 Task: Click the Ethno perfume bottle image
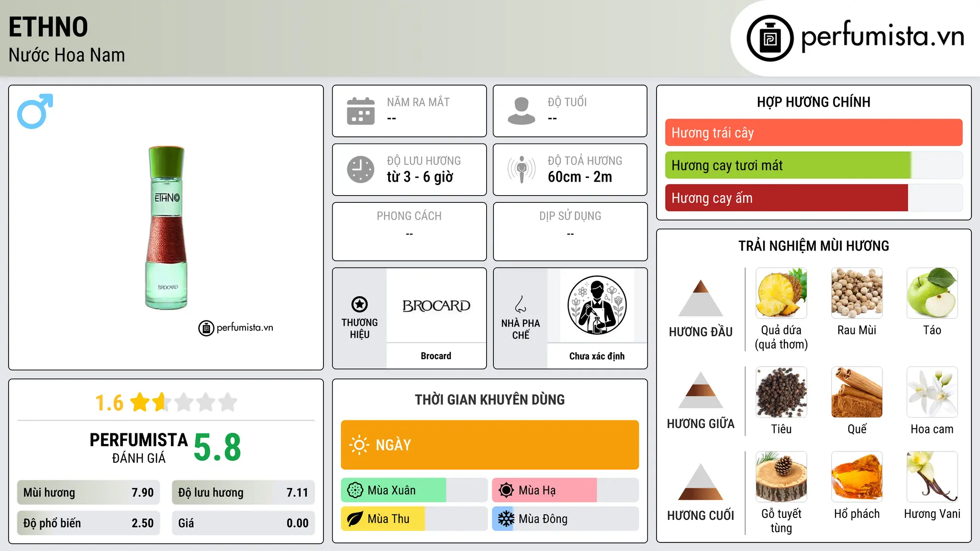tap(167, 228)
